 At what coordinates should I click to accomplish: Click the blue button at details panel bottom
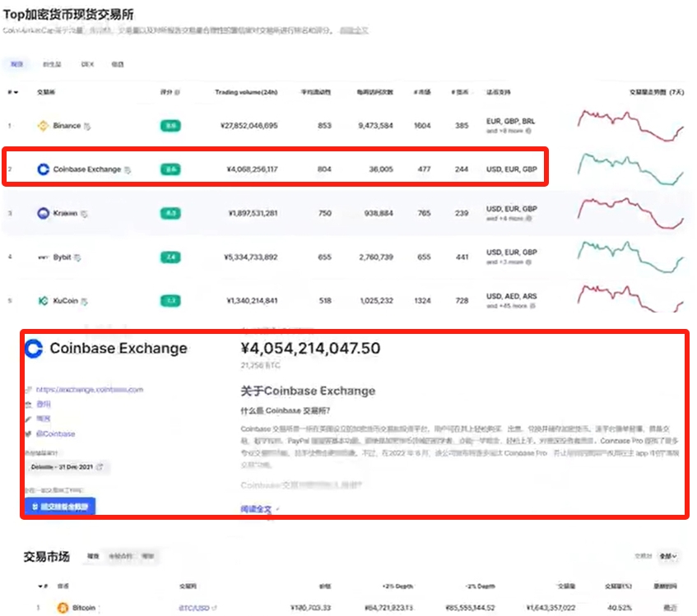(60, 507)
